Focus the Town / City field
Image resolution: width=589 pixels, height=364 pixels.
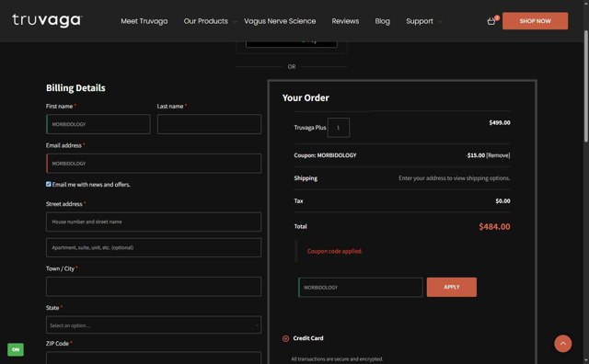coord(154,287)
